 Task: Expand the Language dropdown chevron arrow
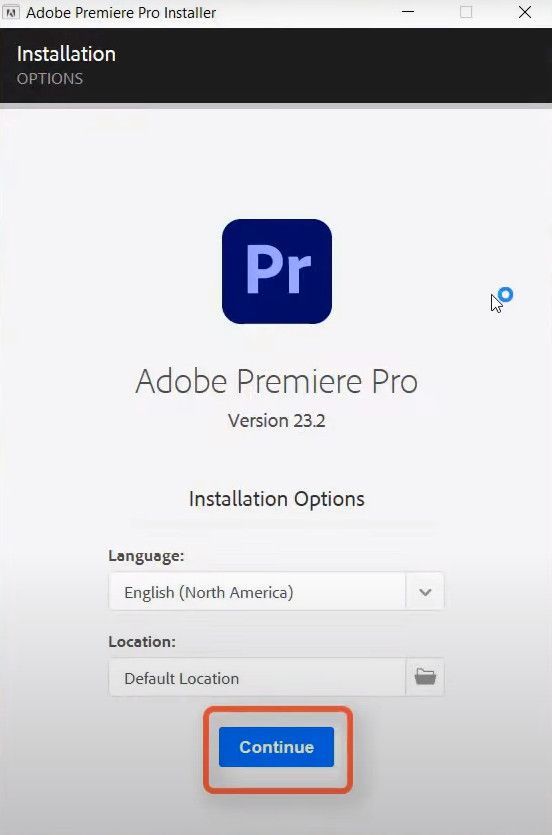click(x=425, y=592)
